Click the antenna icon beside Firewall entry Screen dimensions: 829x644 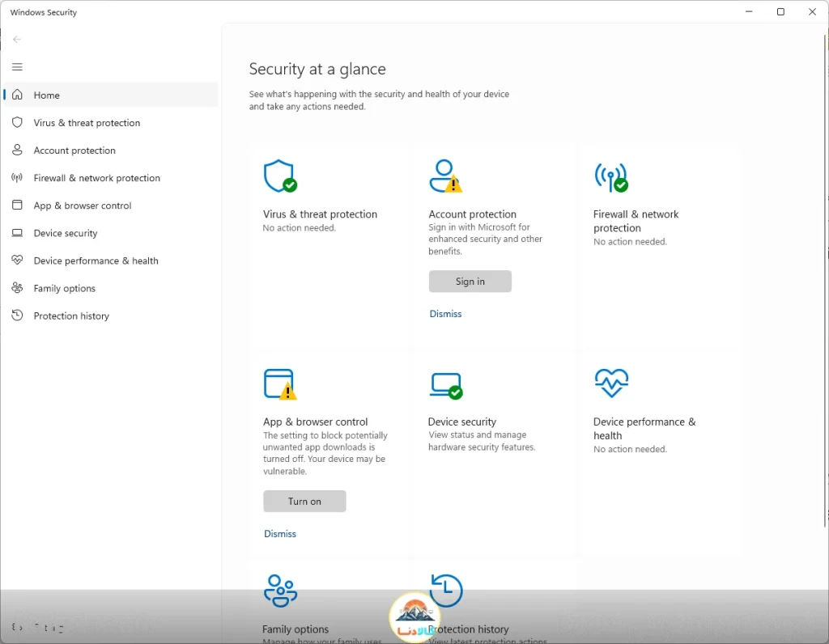pos(18,177)
